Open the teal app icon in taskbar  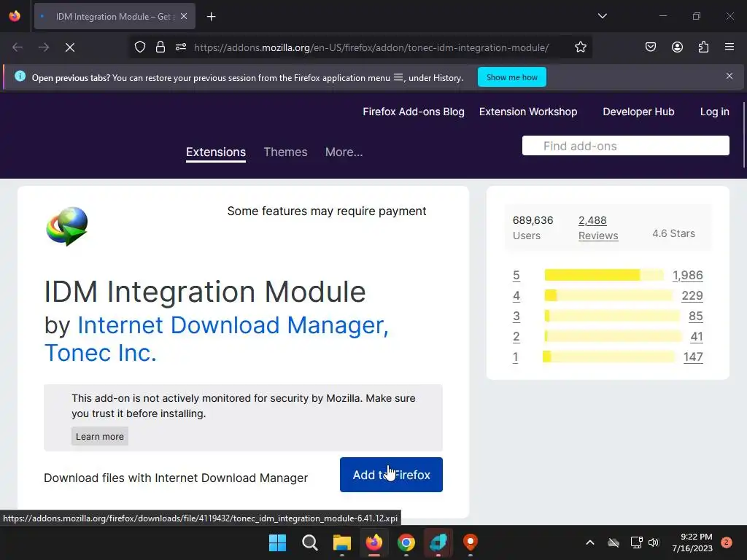(438, 542)
